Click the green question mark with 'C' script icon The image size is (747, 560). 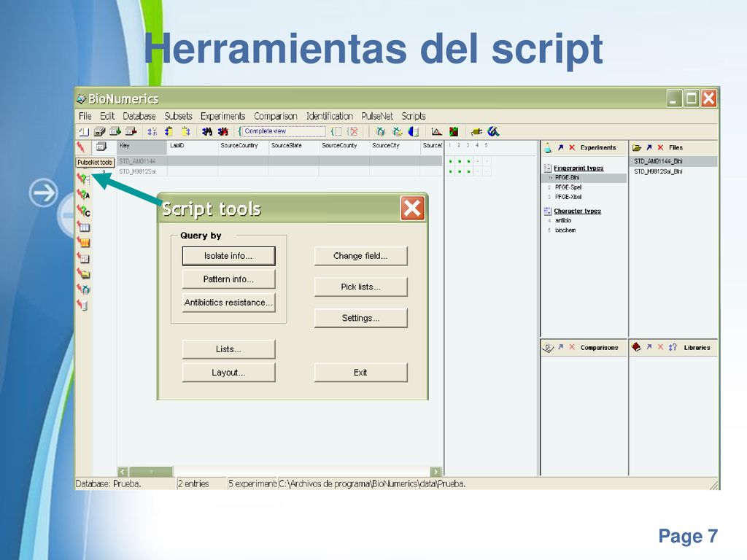pyautogui.click(x=83, y=211)
